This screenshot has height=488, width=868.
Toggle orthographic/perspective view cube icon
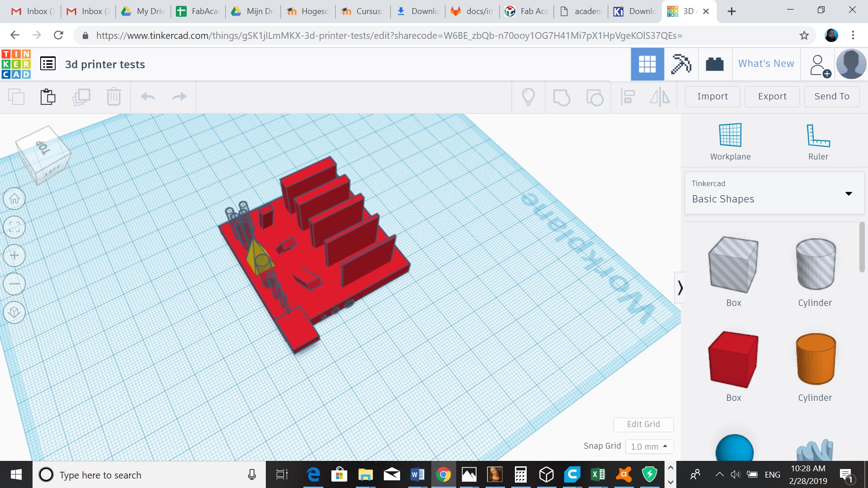[x=14, y=312]
